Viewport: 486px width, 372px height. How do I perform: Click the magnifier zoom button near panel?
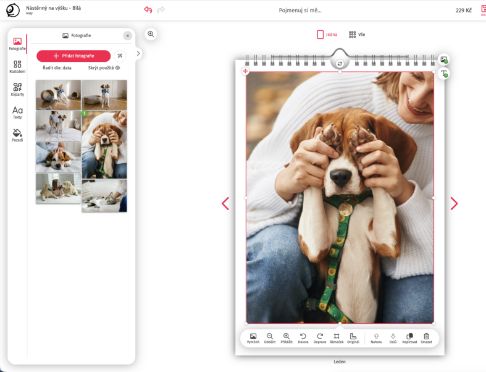[x=151, y=34]
